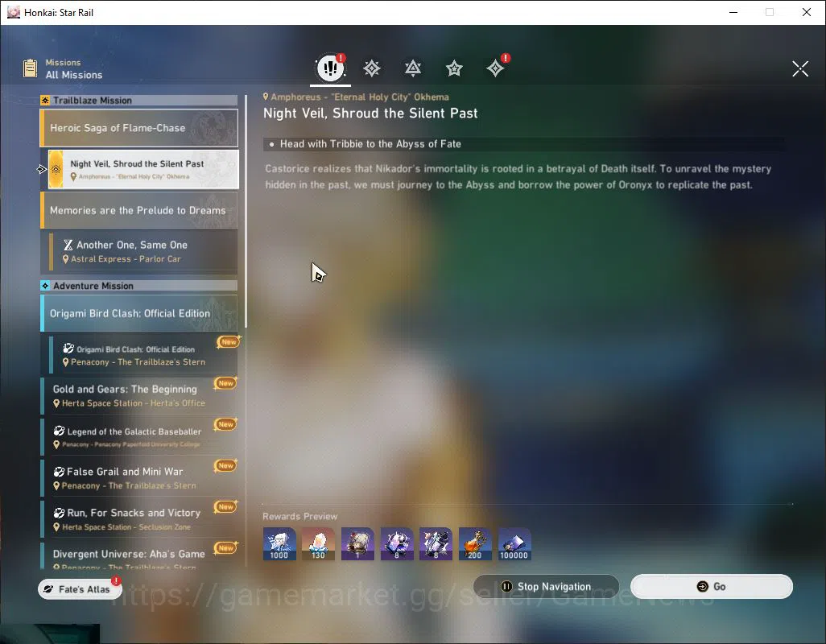Click Stop Navigation button
The height and width of the screenshot is (644, 826).
(x=547, y=587)
